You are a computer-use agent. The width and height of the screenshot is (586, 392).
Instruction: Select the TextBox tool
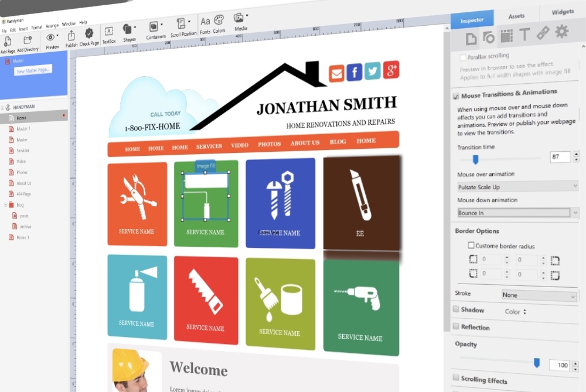[109, 32]
